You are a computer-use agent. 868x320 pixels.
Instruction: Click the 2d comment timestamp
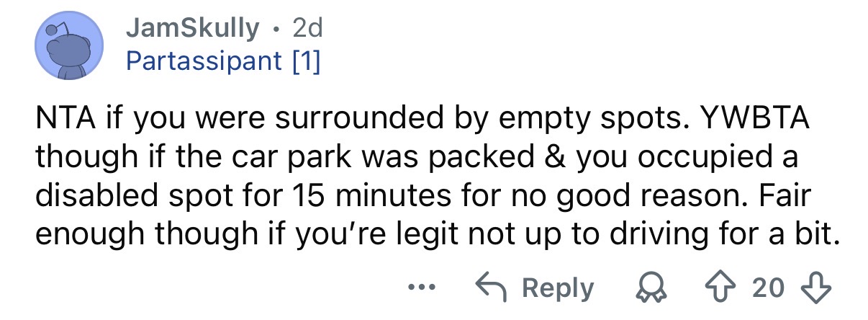tap(307, 29)
